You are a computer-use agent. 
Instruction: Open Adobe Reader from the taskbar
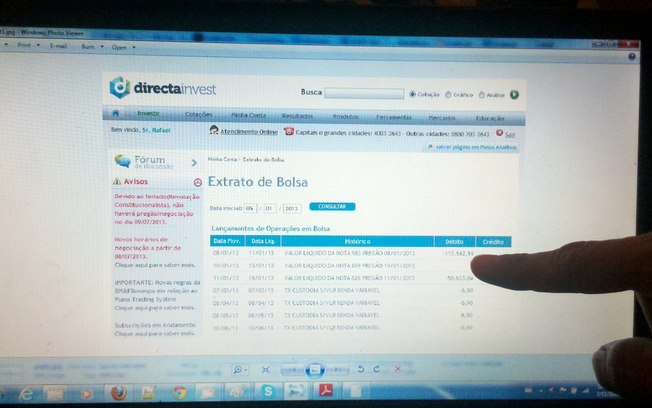(x=326, y=391)
